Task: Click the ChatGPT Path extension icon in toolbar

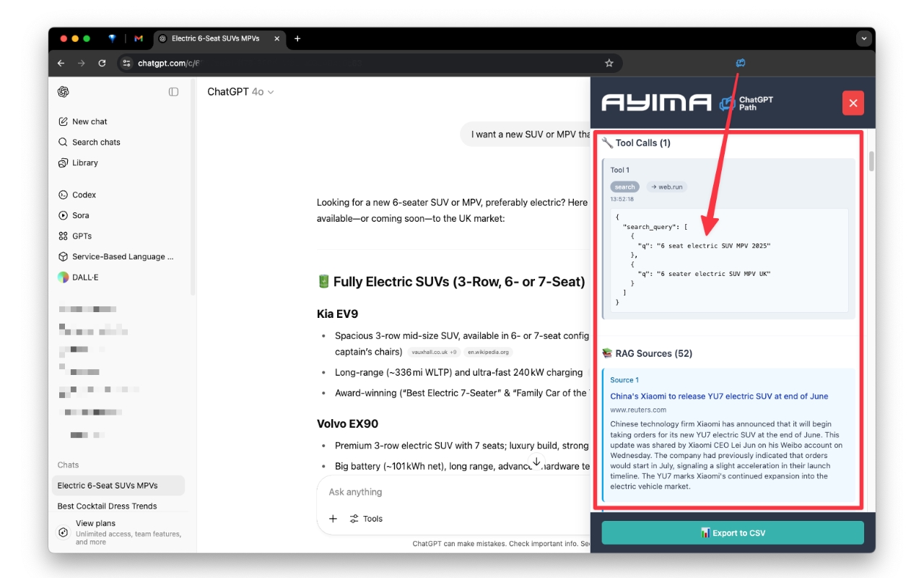Action: 740,63
